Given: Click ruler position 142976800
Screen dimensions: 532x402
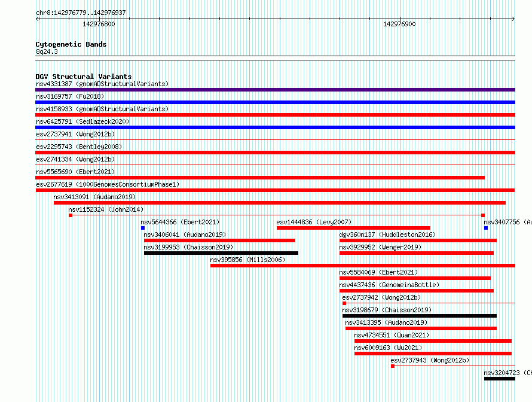Looking at the screenshot, I should pyautogui.click(x=99, y=24).
